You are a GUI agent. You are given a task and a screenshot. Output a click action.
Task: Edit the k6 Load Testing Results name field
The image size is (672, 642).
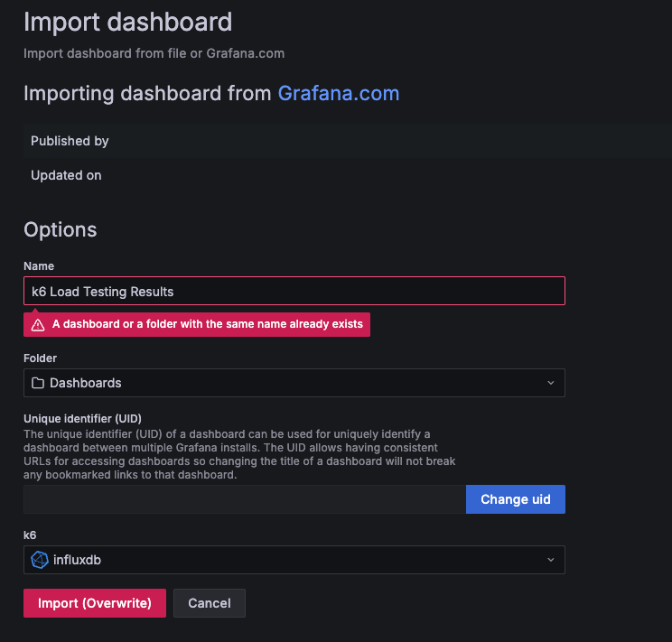coord(294,291)
